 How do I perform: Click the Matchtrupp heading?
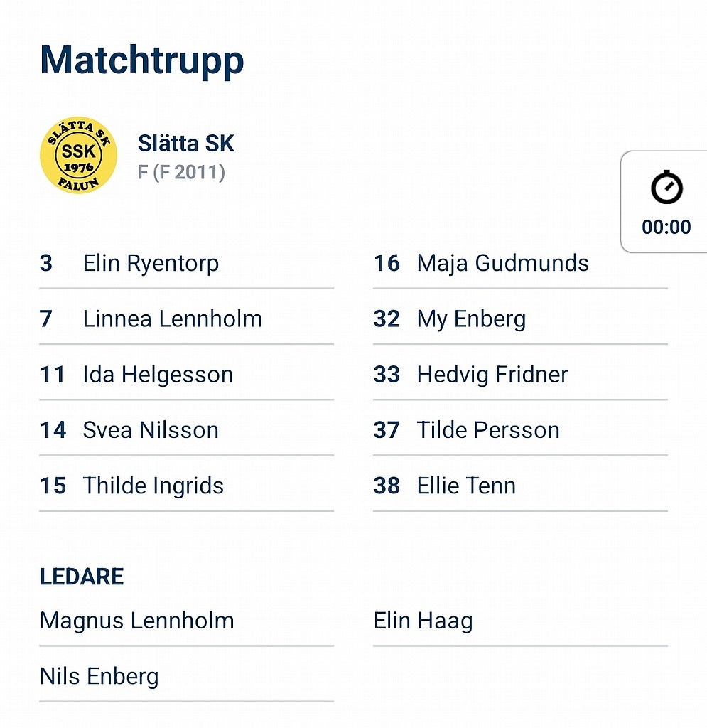(x=142, y=61)
